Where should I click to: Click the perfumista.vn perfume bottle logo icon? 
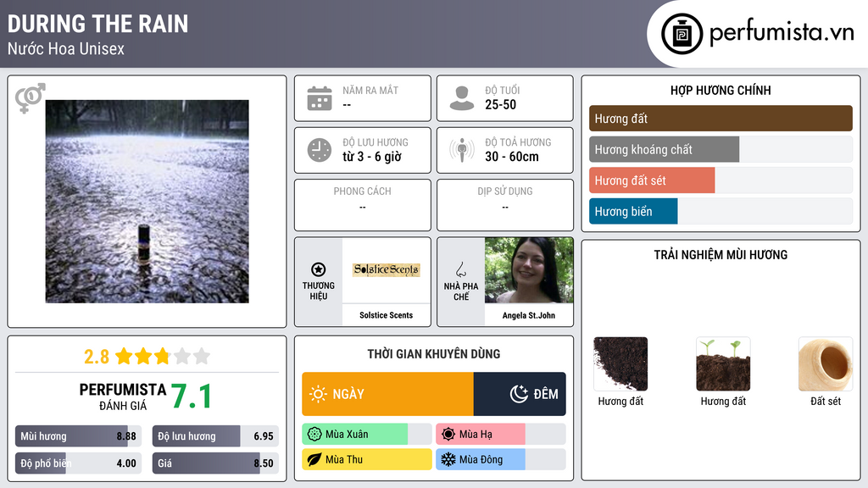pos(682,34)
